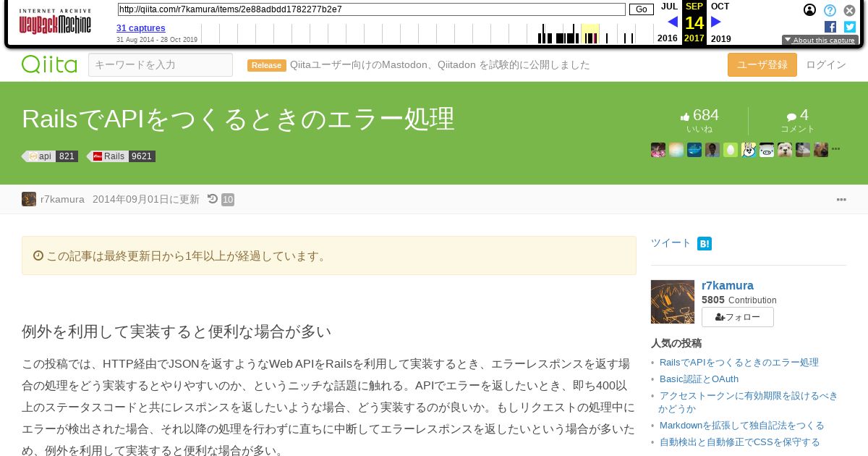Open the api tag
Screen dimensions: 868x456
(x=41, y=156)
